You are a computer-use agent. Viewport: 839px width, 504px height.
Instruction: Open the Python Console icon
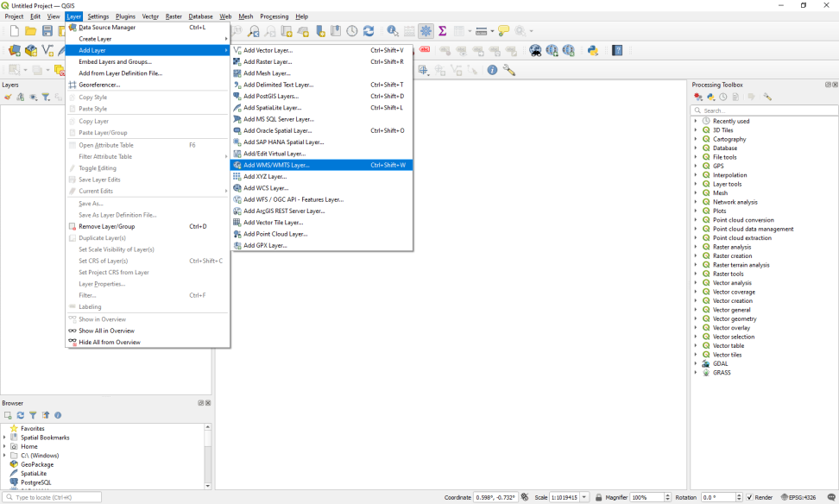click(x=592, y=50)
